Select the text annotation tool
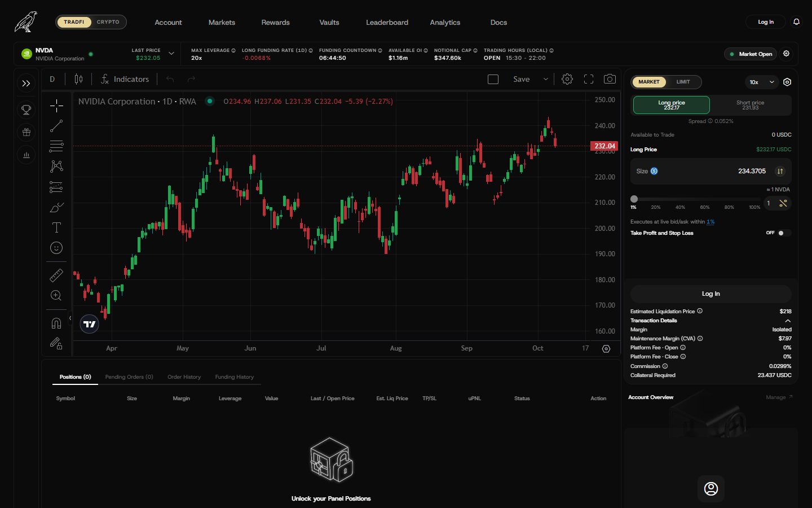 [x=56, y=227]
